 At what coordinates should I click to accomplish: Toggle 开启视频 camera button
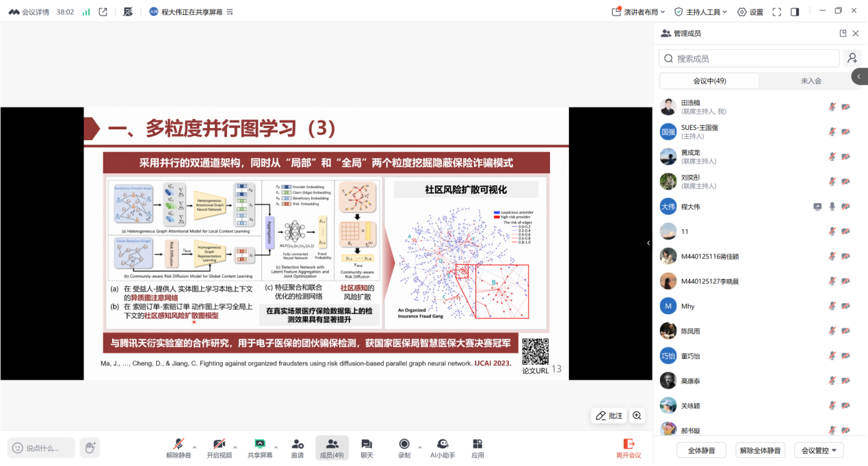(x=219, y=448)
